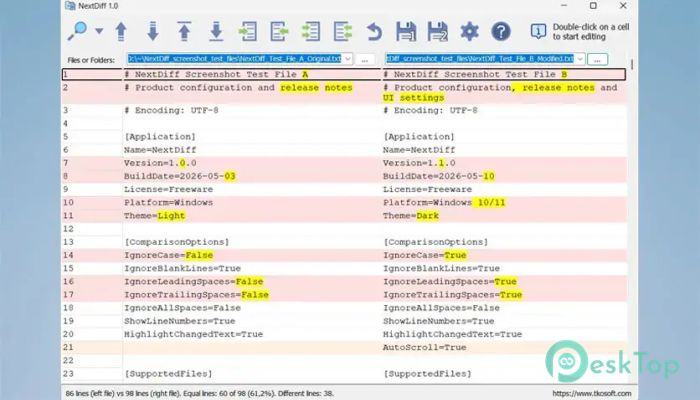This screenshot has height=400, width=700.
Task: Select left cell 'Version=1.0.0'
Action: [x=251, y=163]
